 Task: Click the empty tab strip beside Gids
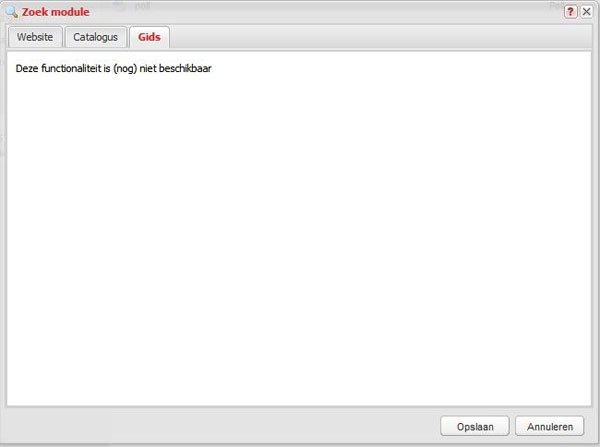(380, 37)
